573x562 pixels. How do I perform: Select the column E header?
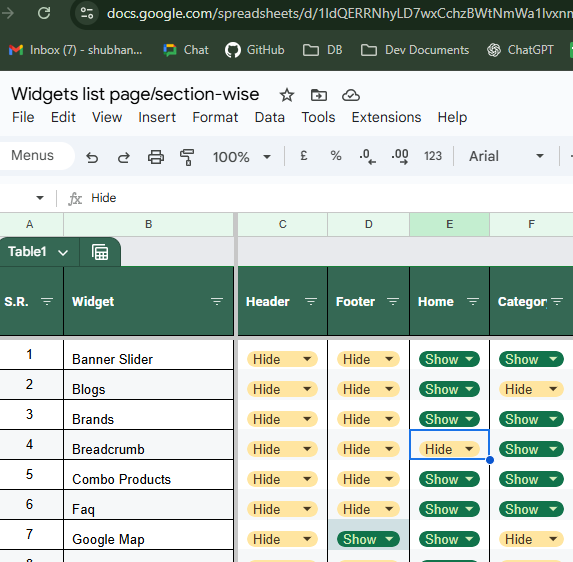pos(449,224)
